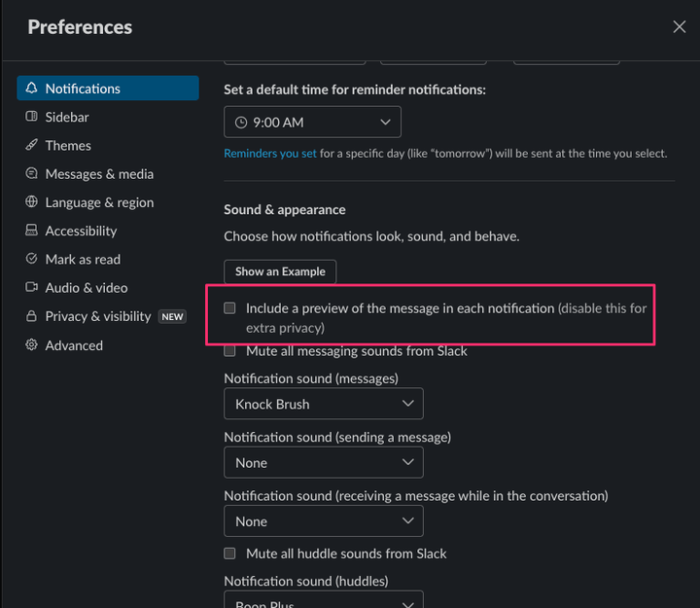The width and height of the screenshot is (700, 608).
Task: Open the 9:00 AM reminder time dropdown
Action: [312, 123]
